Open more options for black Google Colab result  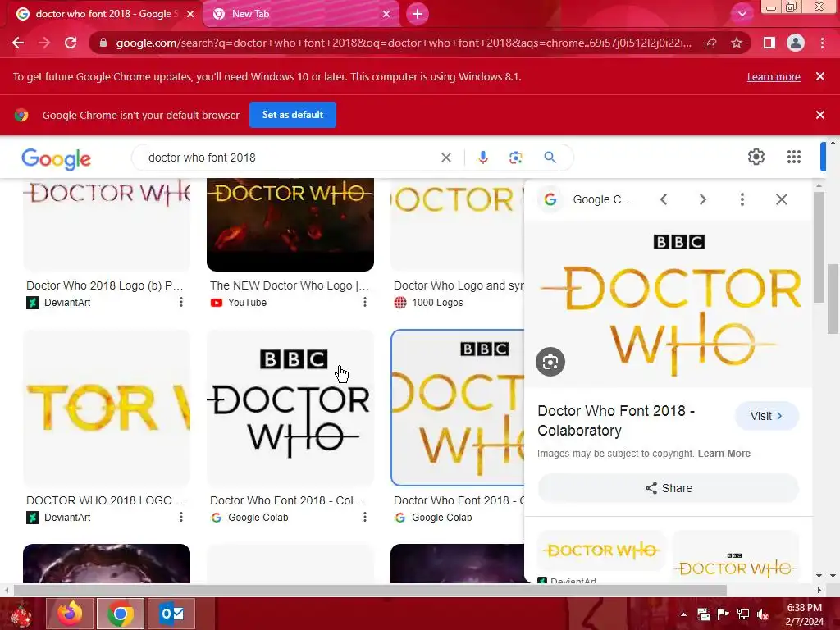[365, 517]
